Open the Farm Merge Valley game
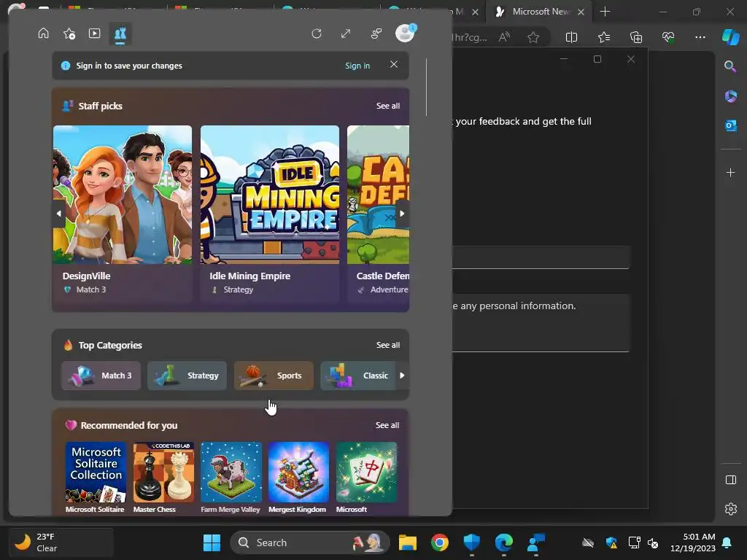Viewport: 747px width, 560px height. [231, 477]
